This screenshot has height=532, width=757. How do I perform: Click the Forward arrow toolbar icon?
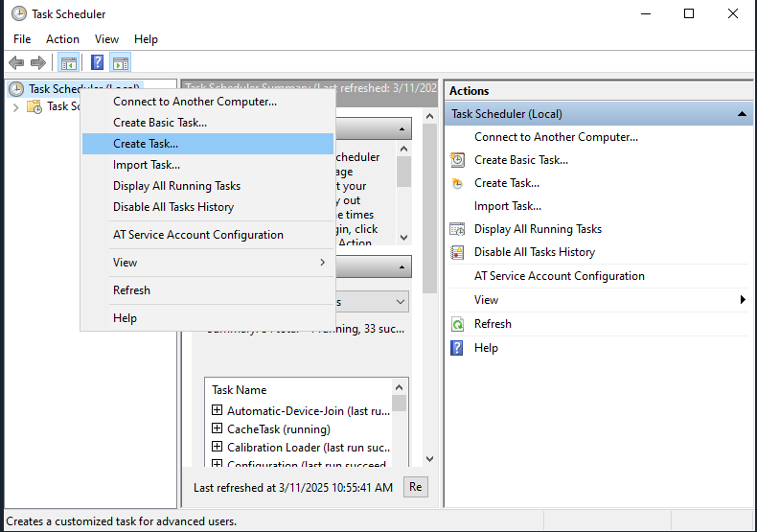pos(38,63)
